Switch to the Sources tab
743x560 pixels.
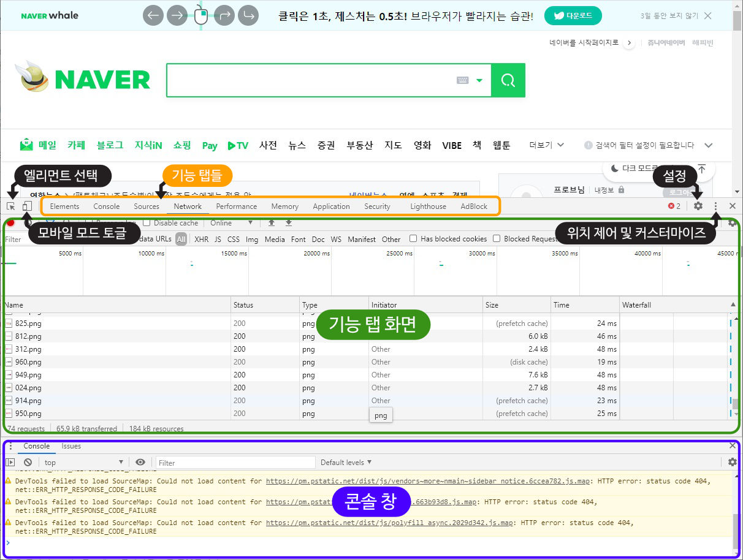tap(147, 206)
